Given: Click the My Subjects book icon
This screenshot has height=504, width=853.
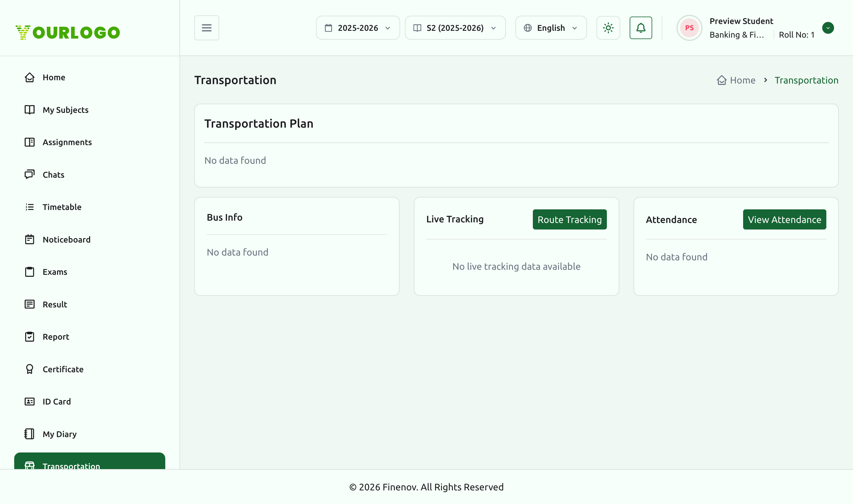Looking at the screenshot, I should pos(30,110).
